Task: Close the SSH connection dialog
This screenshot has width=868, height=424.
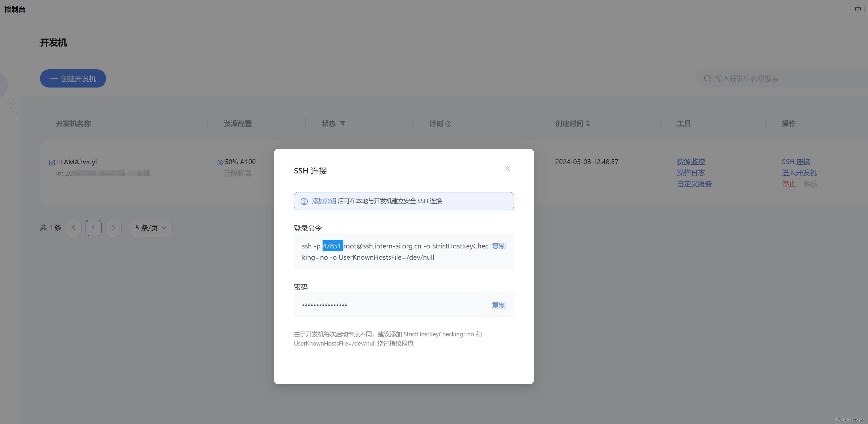Action: [x=507, y=168]
